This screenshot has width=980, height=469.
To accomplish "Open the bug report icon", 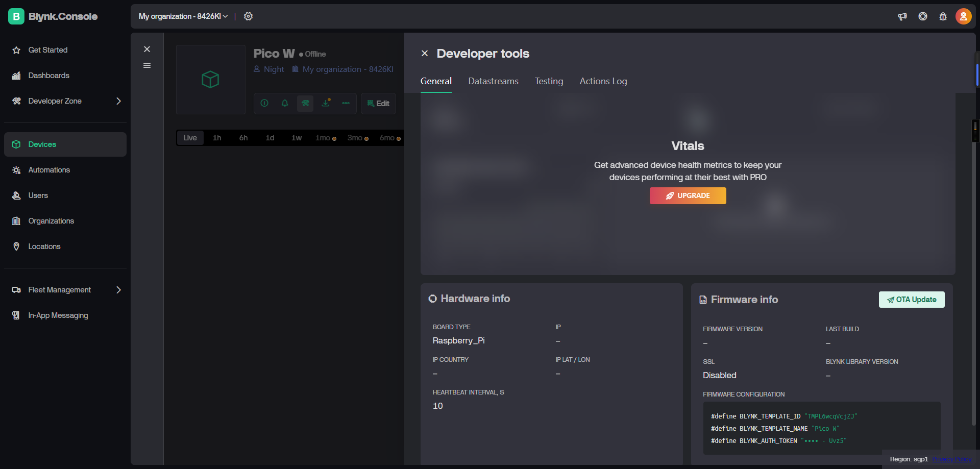I will pos(943,16).
